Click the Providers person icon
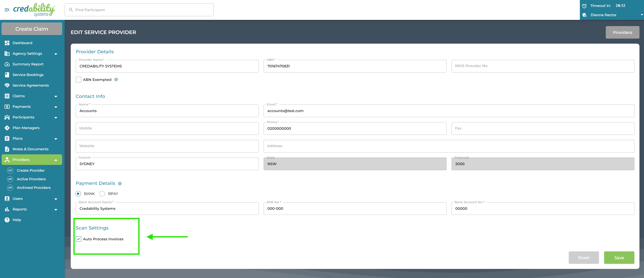644x278 pixels. [7, 160]
